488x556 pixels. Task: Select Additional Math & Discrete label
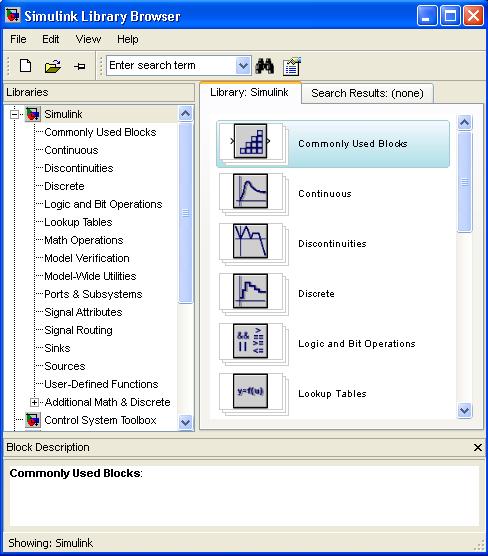(107, 402)
